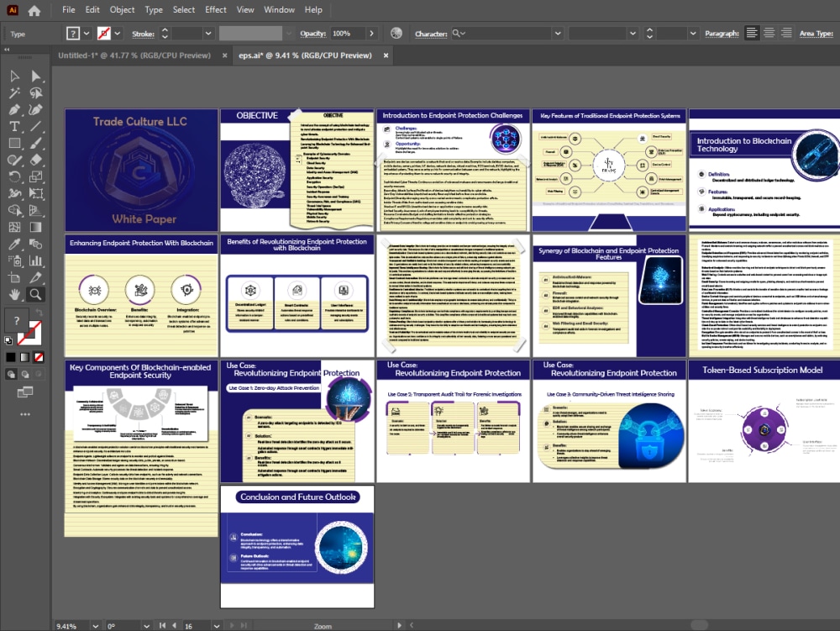840x631 pixels.
Task: Choose the Magic Wand tool
Action: click(x=14, y=93)
